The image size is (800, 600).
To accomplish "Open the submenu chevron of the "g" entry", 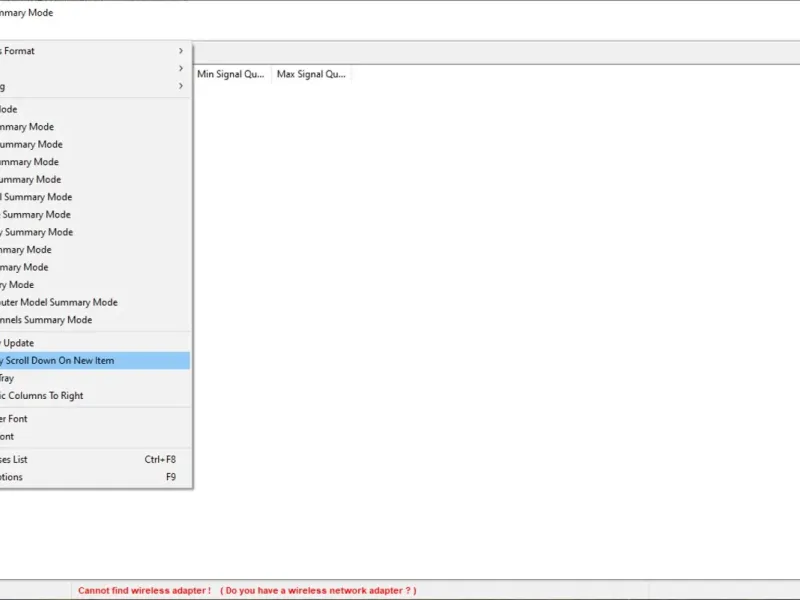I will pyautogui.click(x=181, y=86).
